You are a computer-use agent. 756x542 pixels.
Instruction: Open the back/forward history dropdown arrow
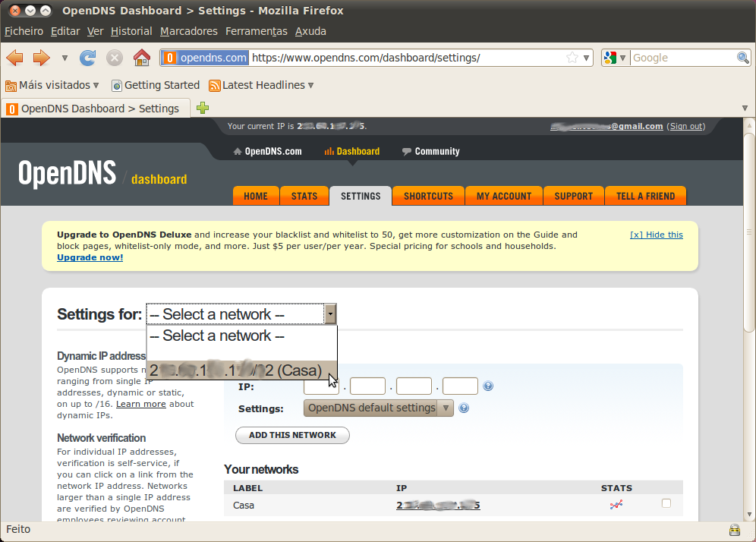click(x=65, y=58)
